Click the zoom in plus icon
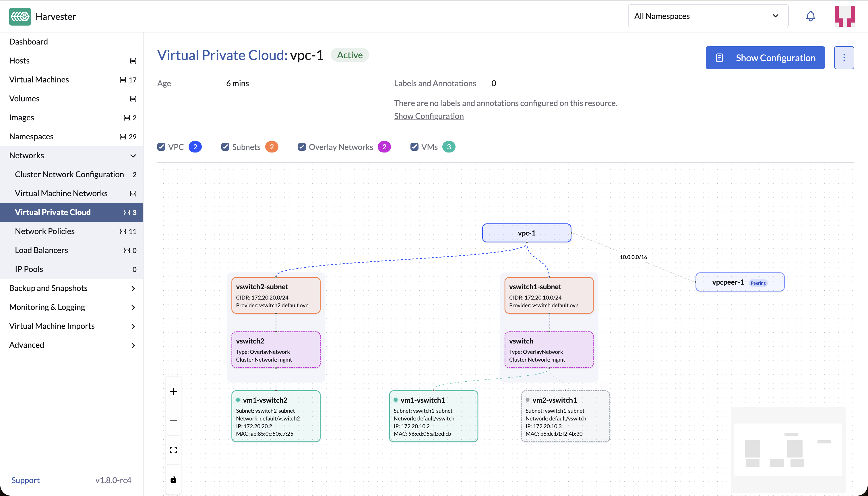This screenshot has height=496, width=868. tap(173, 391)
